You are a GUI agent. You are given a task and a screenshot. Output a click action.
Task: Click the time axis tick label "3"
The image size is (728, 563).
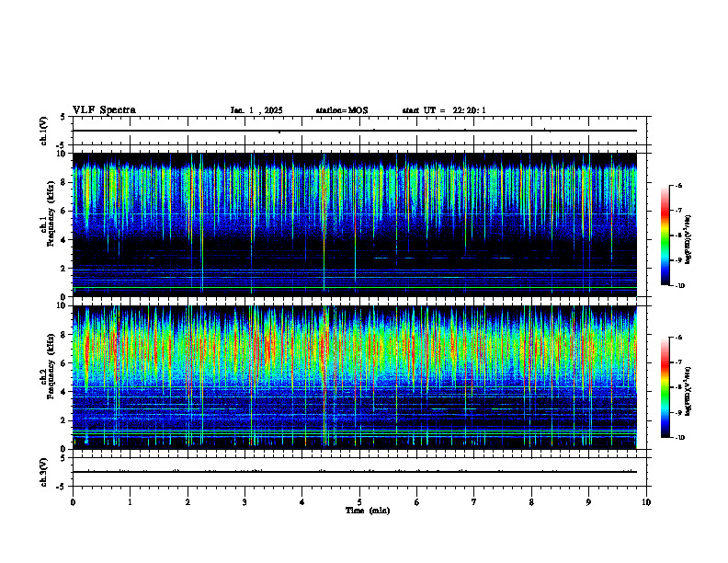[x=245, y=502]
